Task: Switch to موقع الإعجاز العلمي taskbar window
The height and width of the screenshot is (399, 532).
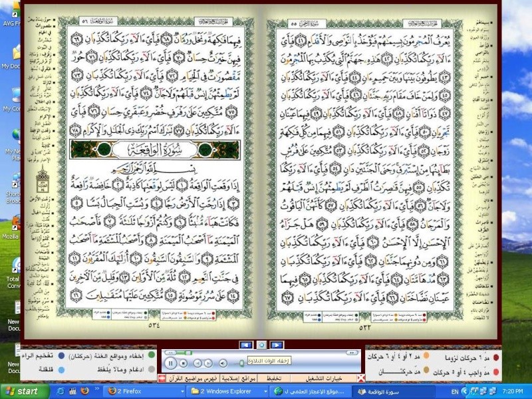Action: click(x=312, y=391)
